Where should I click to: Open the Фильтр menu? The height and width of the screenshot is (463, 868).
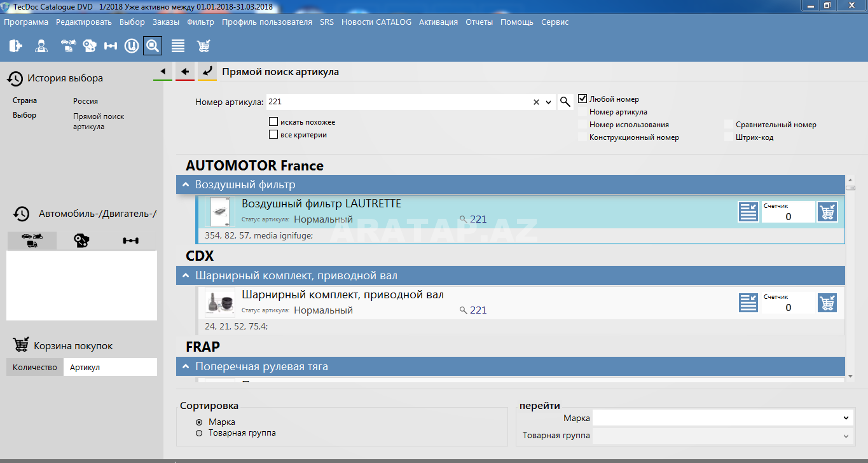tap(201, 22)
